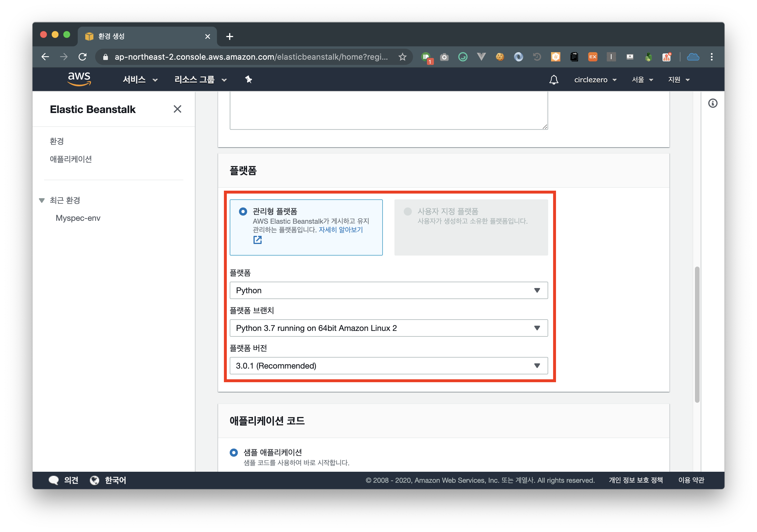Select the 샘플 애플리케이션 radio button
The width and height of the screenshot is (757, 532).
pos(234,452)
